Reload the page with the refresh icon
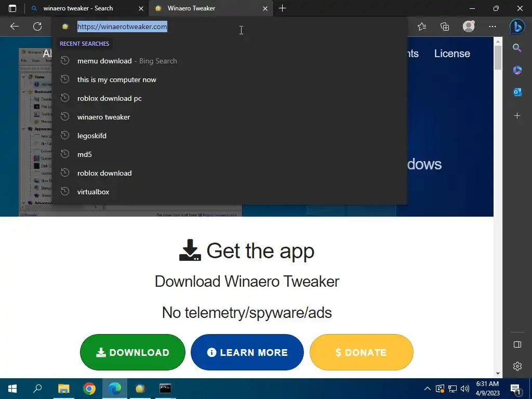Viewport: 532px width, 399px height. 37,26
